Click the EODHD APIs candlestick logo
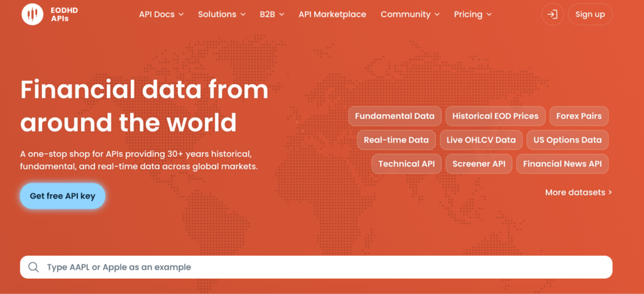644x294 pixels. [x=33, y=14]
